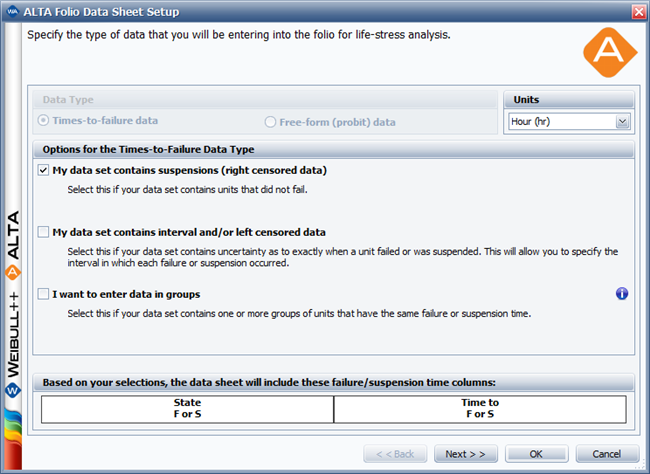Check "I want to enter data in groups"
This screenshot has width=650, height=474.
(x=43, y=294)
